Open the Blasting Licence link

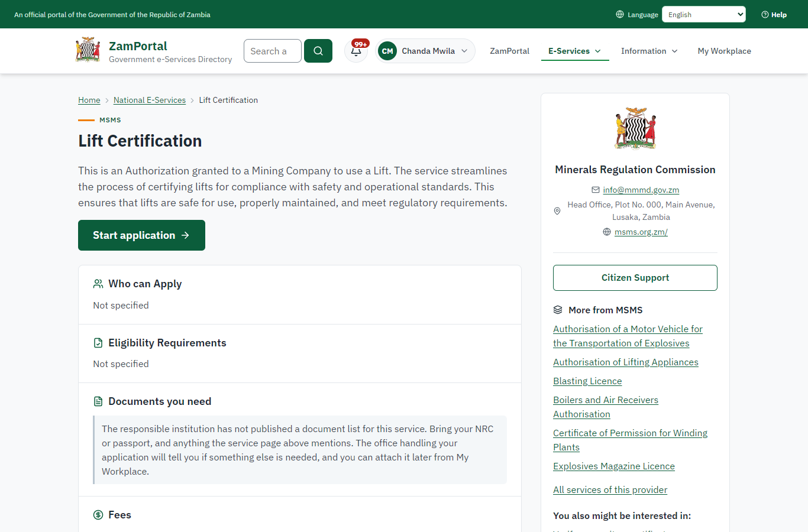point(587,381)
